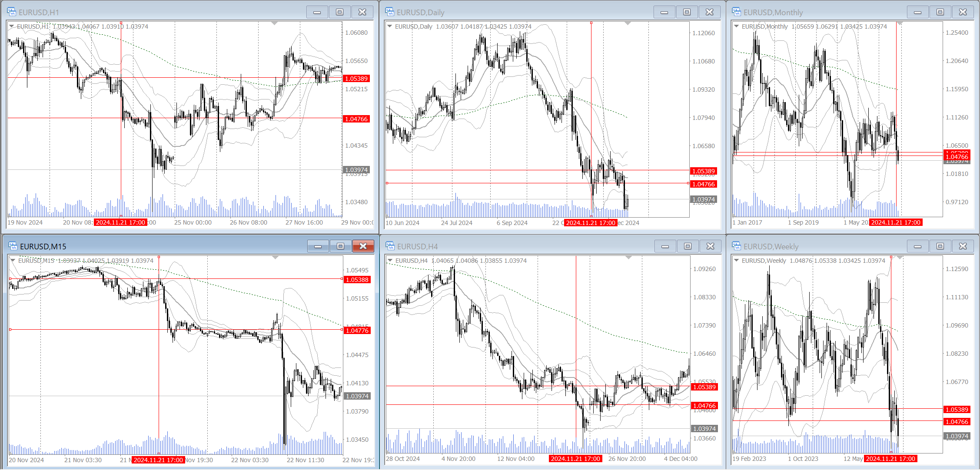The image size is (980, 470).
Task: Expand the triangle beside EURUSD,H1 OHLC label
Action: tap(12, 26)
